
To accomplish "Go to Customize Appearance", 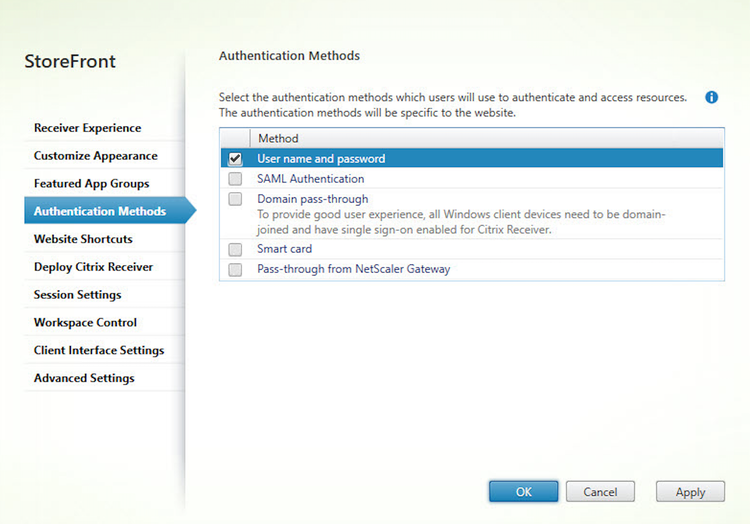I will pyautogui.click(x=104, y=156).
